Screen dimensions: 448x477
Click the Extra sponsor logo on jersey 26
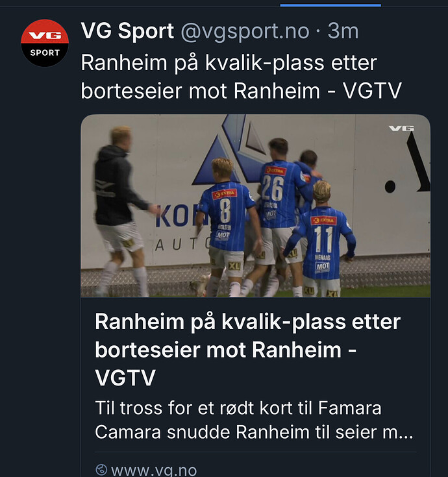pos(275,171)
